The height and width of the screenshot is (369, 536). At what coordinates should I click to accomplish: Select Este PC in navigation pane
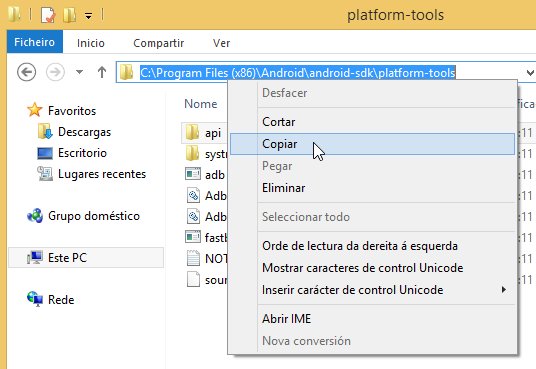coord(67,258)
